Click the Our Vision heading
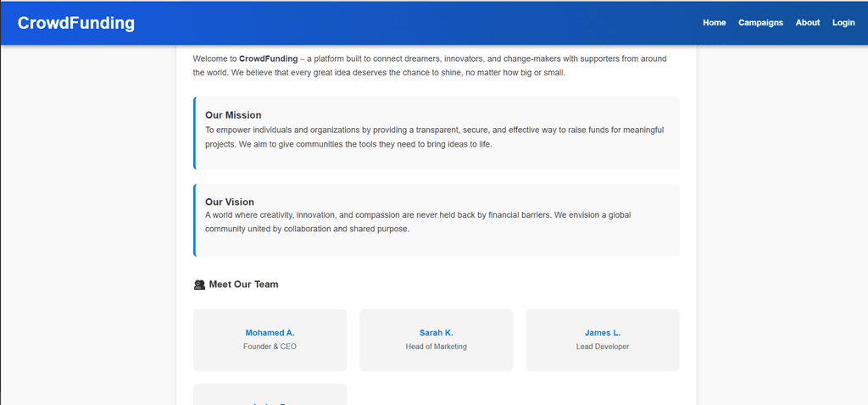This screenshot has width=868, height=405. [229, 202]
